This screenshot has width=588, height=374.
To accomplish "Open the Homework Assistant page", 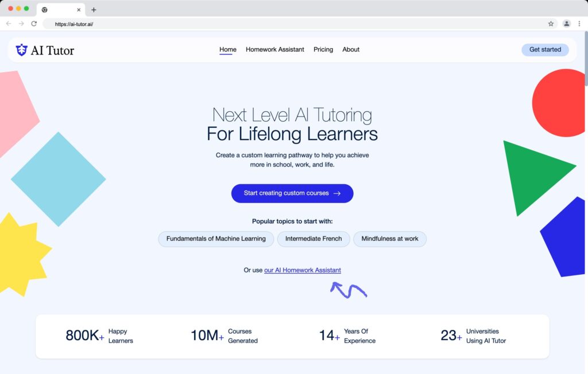I will [x=274, y=49].
